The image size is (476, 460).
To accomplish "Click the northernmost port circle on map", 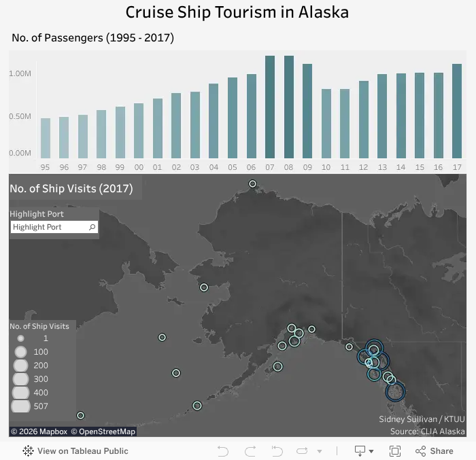I will pos(252,183).
